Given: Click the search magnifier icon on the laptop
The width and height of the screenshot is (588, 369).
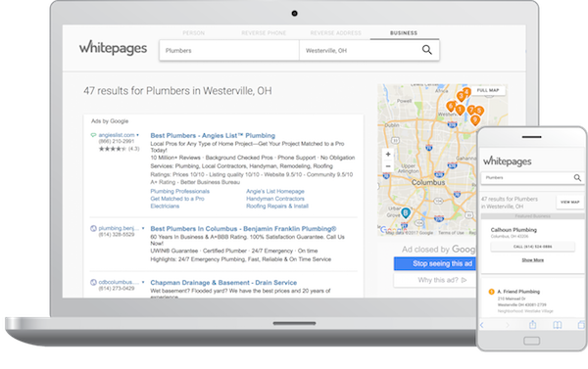Looking at the screenshot, I should 426,50.
